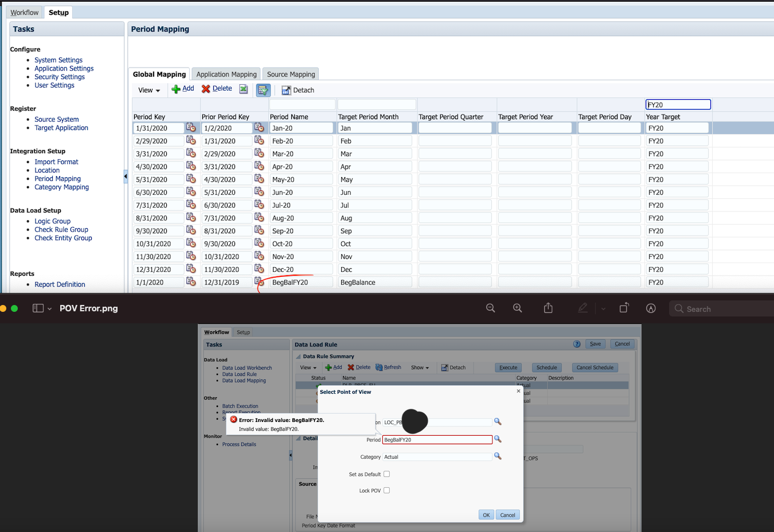Check the Lock POV checkbox
Screen dimensions: 774x532
(387, 490)
